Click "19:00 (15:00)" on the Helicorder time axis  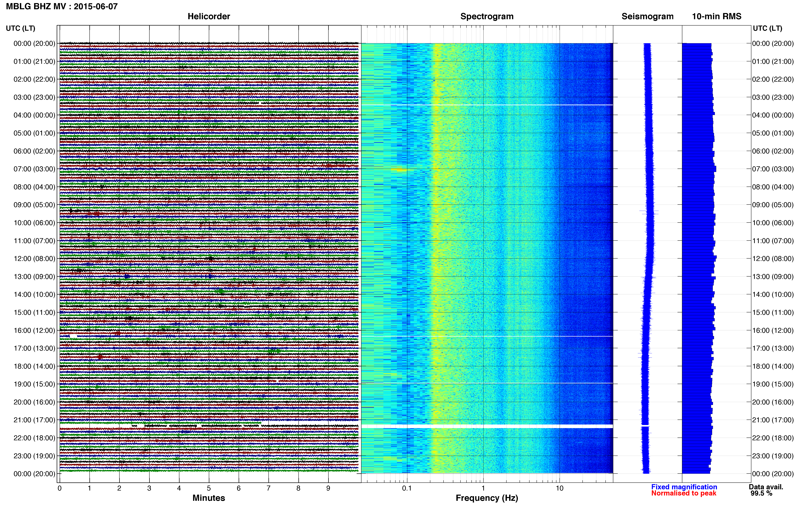tap(34, 384)
